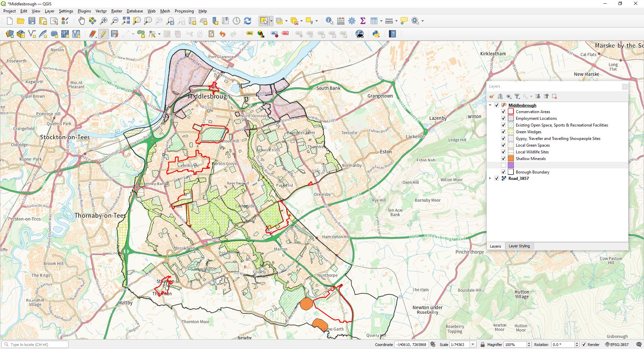
Task: Click Filter Legend funnel icon in Layers
Action: pos(517,96)
